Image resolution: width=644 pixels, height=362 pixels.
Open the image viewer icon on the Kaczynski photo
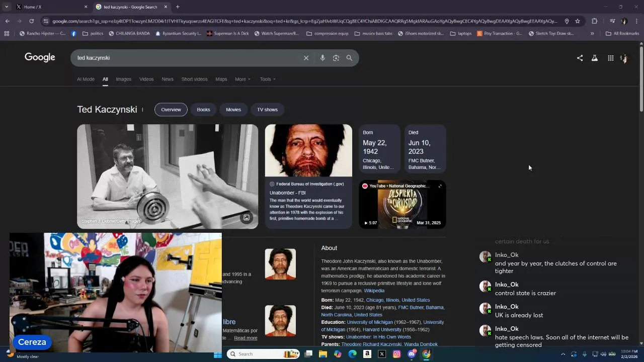tap(247, 218)
